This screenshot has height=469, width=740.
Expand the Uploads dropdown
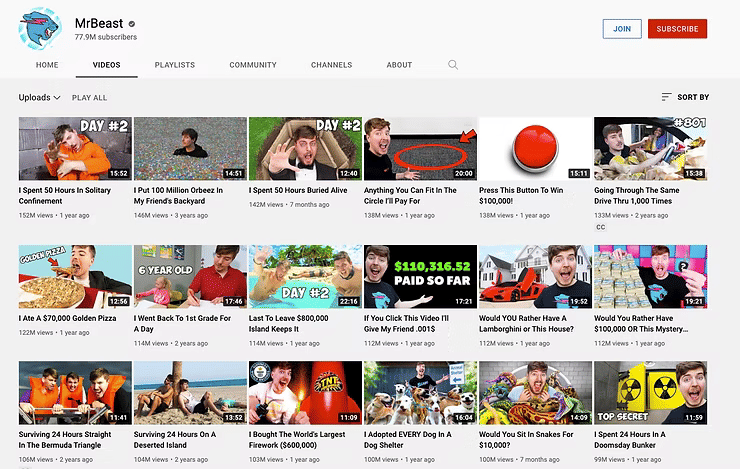pyautogui.click(x=40, y=97)
